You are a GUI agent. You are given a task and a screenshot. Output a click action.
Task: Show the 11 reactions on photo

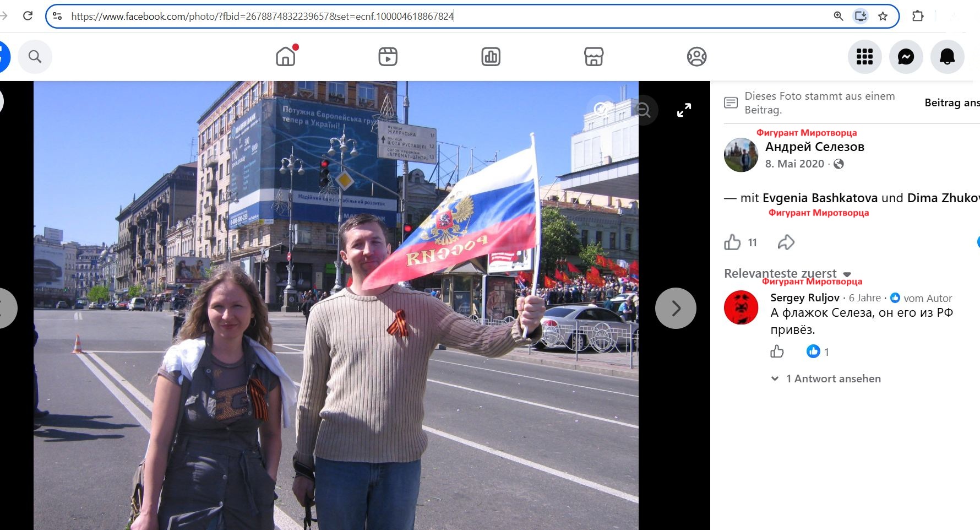coord(752,242)
